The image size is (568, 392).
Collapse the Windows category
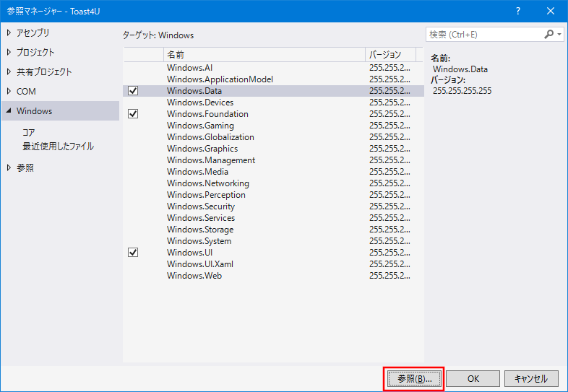[9, 111]
